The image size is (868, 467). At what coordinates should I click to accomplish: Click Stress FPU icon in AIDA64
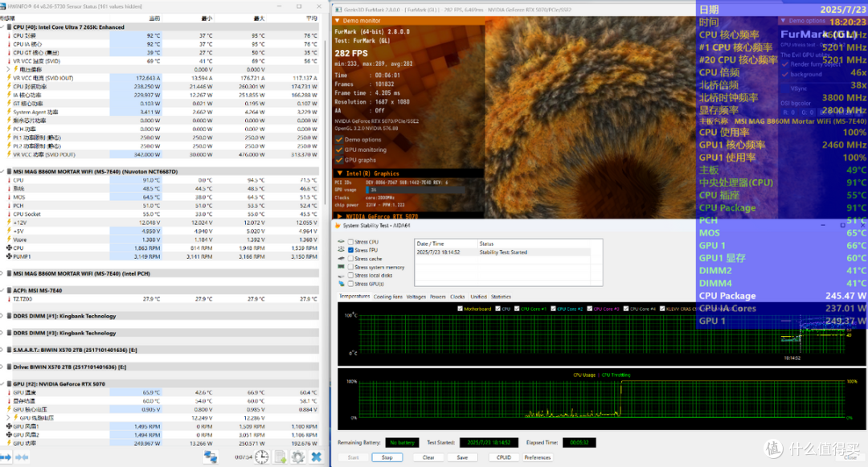(341, 250)
